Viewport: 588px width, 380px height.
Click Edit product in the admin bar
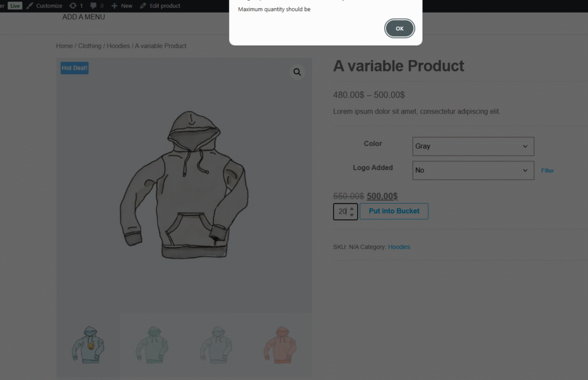tap(160, 6)
